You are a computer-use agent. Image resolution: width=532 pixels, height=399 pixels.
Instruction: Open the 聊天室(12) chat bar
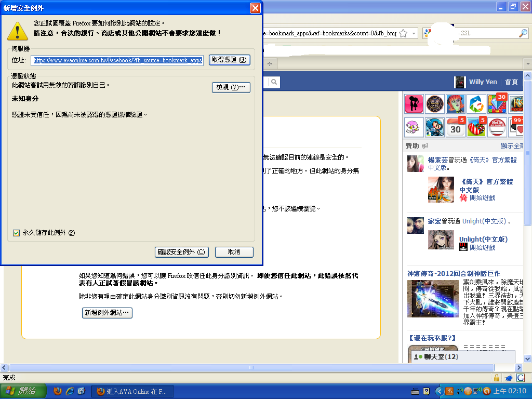coord(463,356)
